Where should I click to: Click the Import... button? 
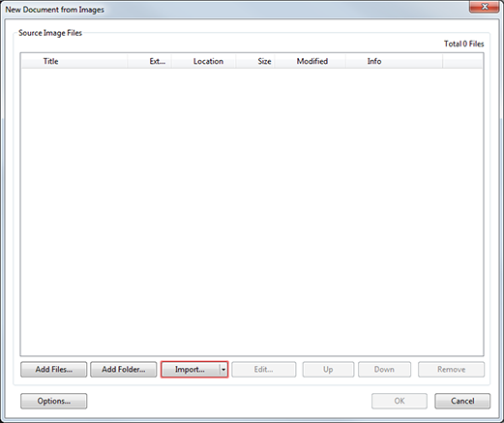coord(190,369)
